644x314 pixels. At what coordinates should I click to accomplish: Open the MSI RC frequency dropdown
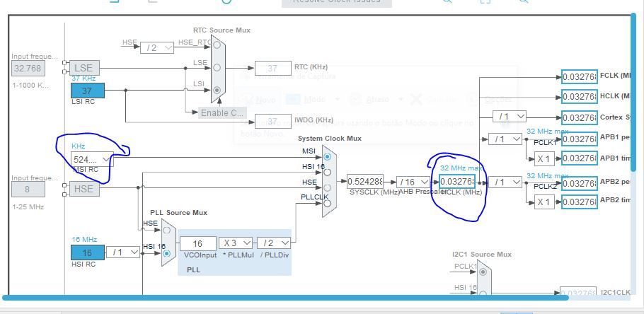(92, 159)
